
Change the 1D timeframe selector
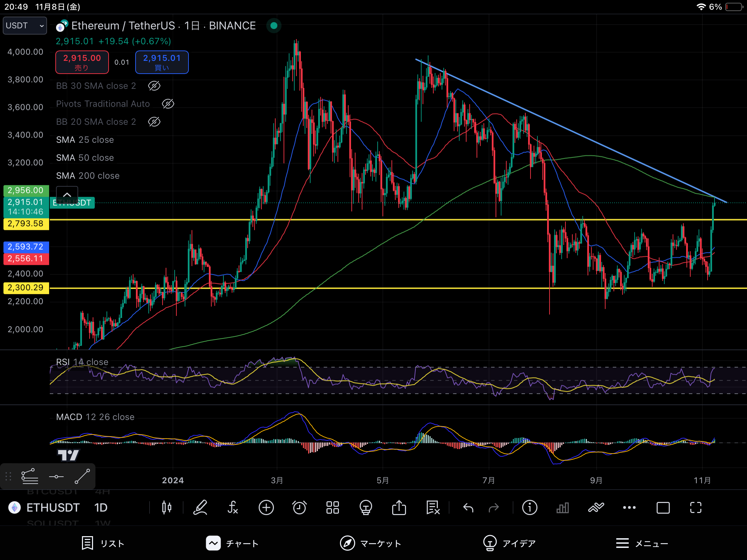101,507
